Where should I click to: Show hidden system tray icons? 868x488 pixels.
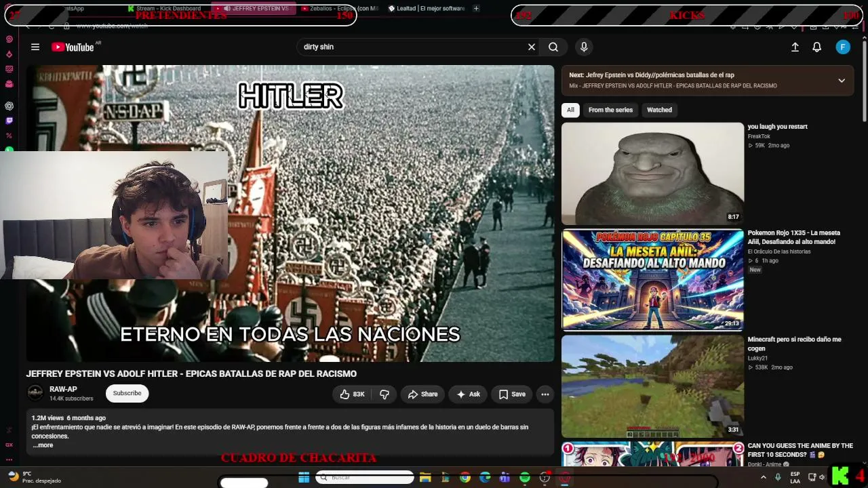point(764,477)
